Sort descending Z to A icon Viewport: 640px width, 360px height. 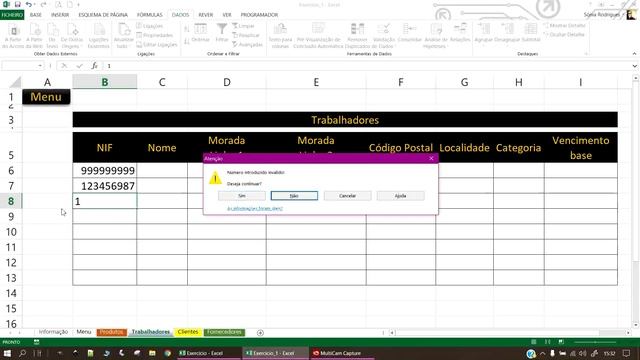click(187, 41)
